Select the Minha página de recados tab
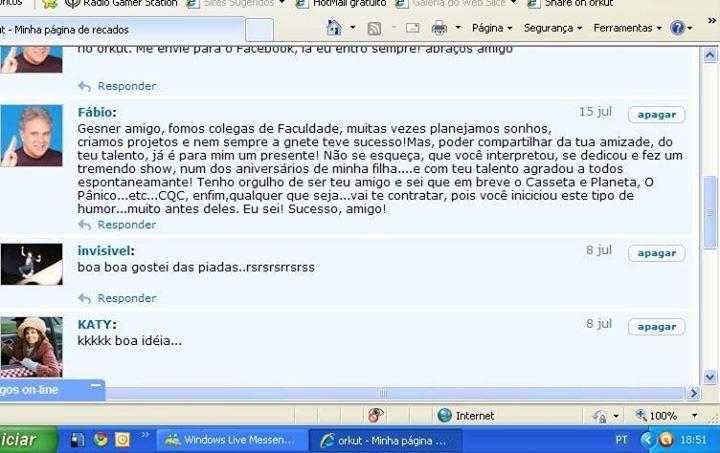The image size is (720, 453). click(122, 30)
